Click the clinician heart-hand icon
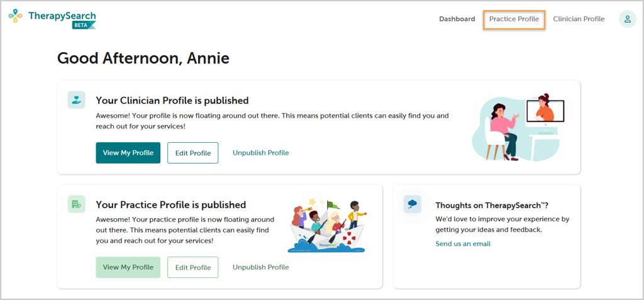644x300 pixels. (x=76, y=100)
